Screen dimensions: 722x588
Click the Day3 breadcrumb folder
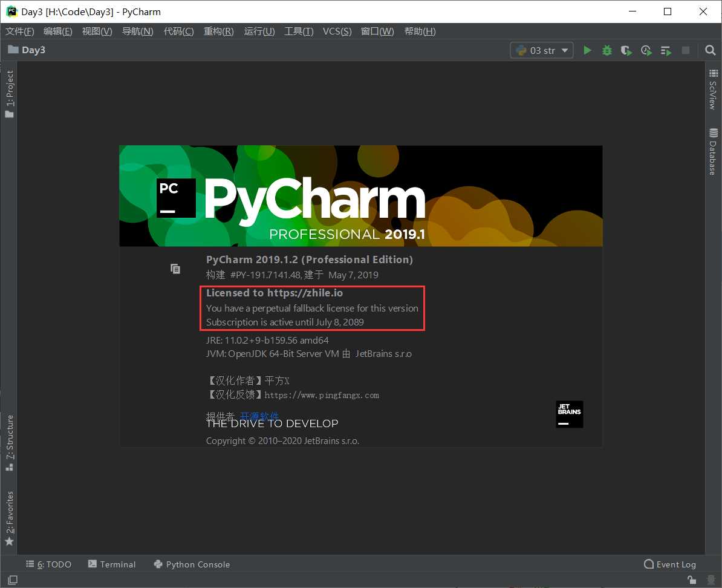coord(27,50)
